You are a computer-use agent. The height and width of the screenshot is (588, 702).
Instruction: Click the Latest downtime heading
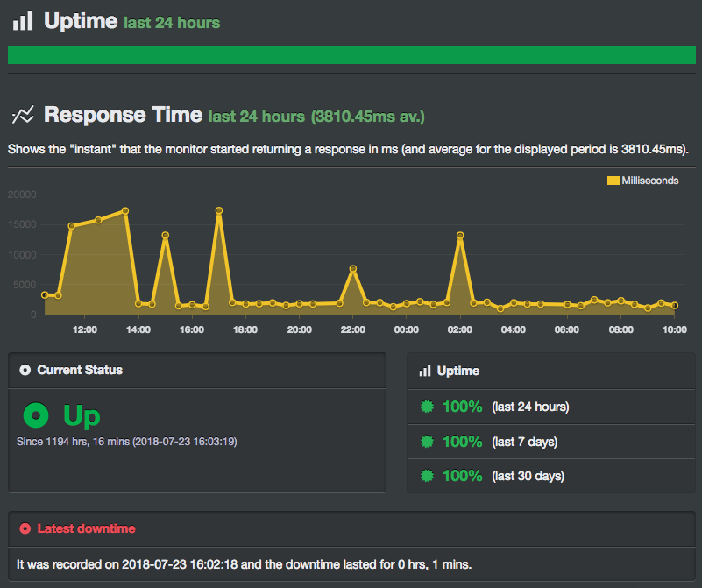click(87, 528)
